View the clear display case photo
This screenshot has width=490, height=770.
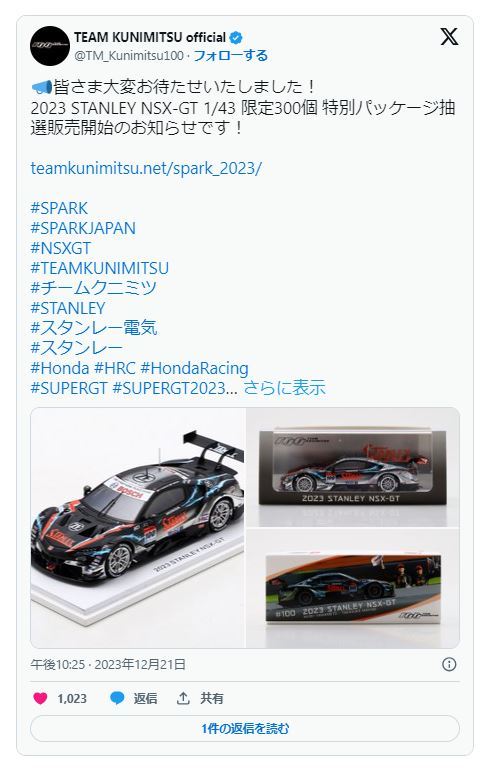[353, 467]
